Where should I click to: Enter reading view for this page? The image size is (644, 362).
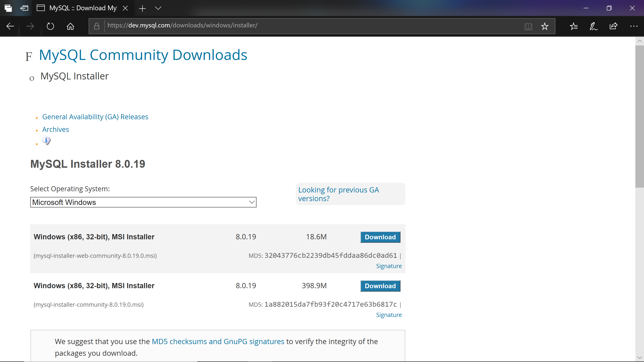(528, 26)
